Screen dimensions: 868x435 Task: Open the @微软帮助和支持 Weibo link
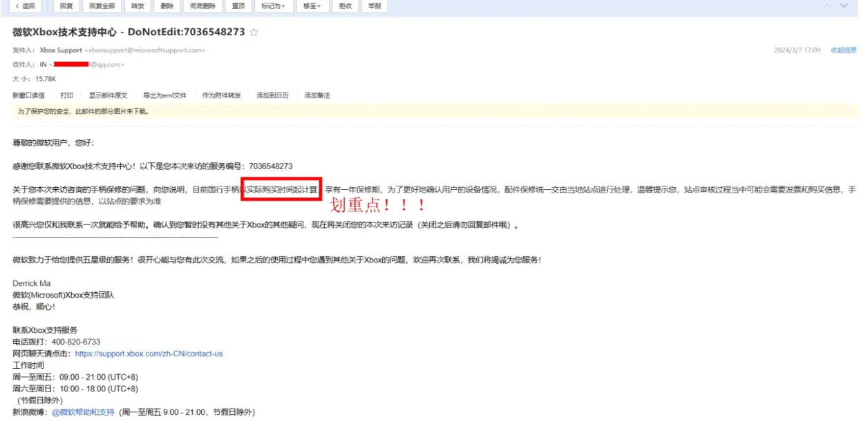pyautogui.click(x=83, y=412)
